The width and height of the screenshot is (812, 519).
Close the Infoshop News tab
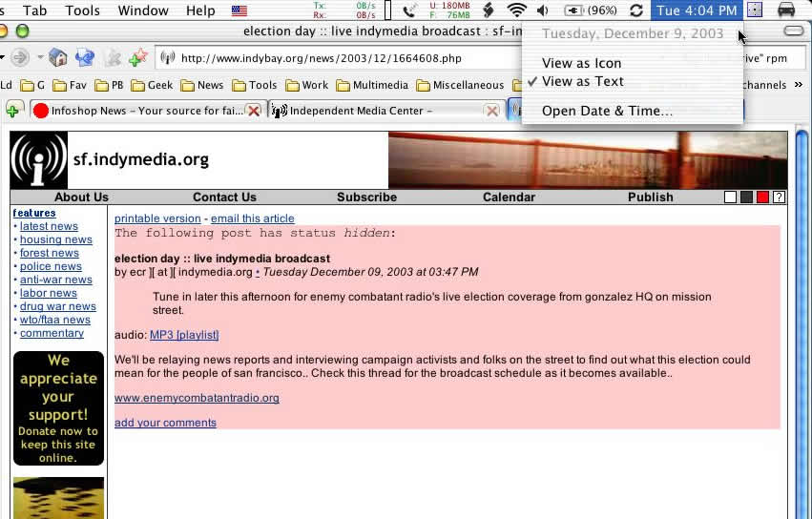(254, 111)
